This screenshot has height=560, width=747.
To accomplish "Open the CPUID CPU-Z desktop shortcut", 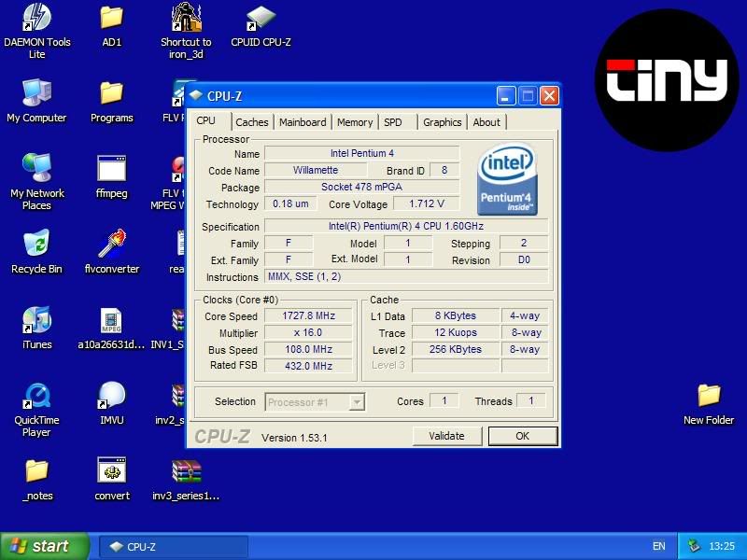I will tap(261, 25).
